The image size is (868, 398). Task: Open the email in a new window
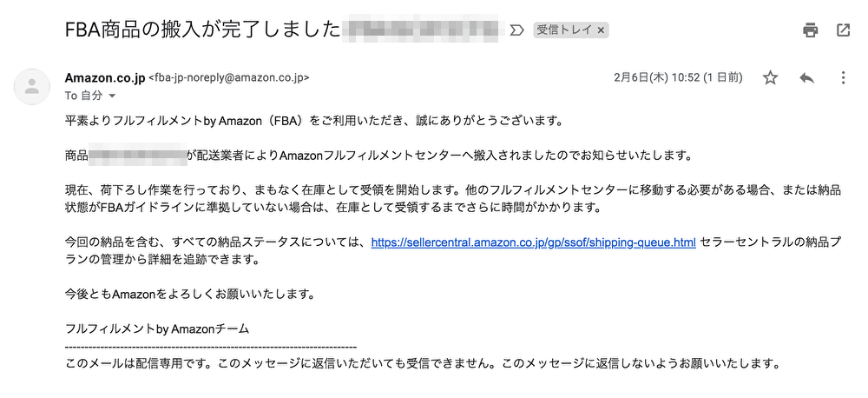click(x=843, y=30)
